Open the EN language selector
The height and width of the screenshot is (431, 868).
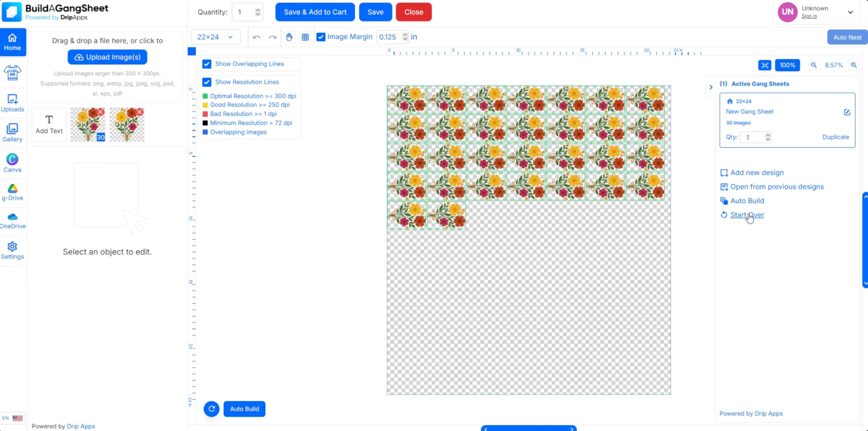[12, 418]
